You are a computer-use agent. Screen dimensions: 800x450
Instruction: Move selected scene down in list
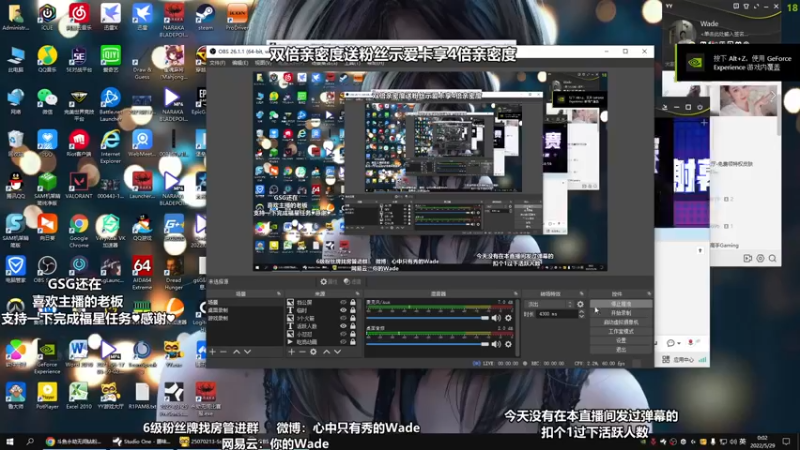click(x=247, y=352)
